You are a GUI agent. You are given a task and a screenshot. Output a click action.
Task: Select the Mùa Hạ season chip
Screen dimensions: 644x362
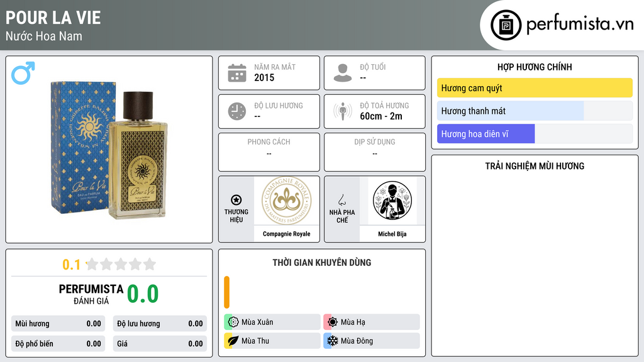coord(372,322)
